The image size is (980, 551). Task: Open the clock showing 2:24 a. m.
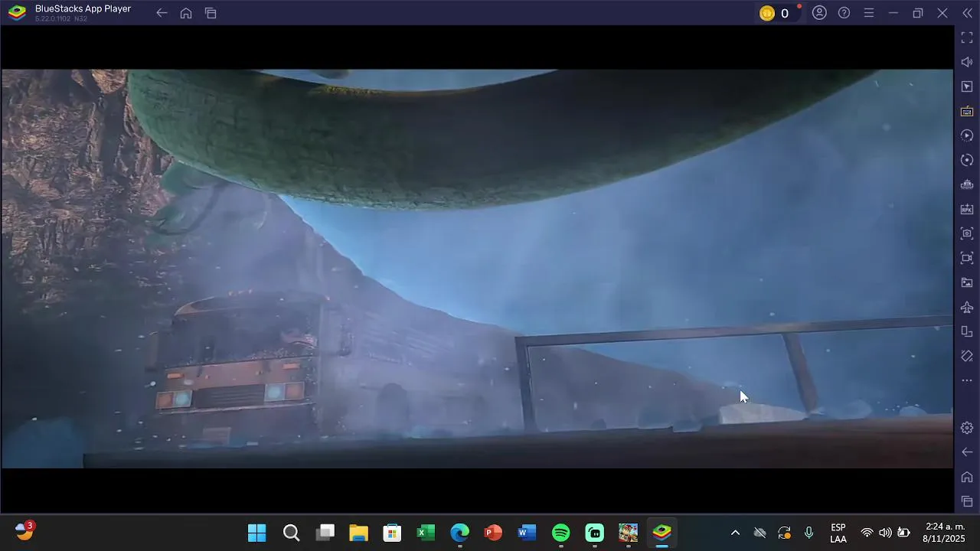944,533
